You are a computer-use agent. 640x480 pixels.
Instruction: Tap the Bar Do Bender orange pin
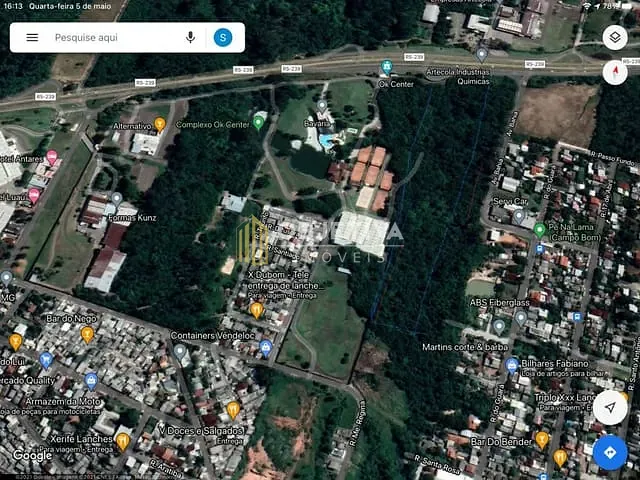pos(542,440)
